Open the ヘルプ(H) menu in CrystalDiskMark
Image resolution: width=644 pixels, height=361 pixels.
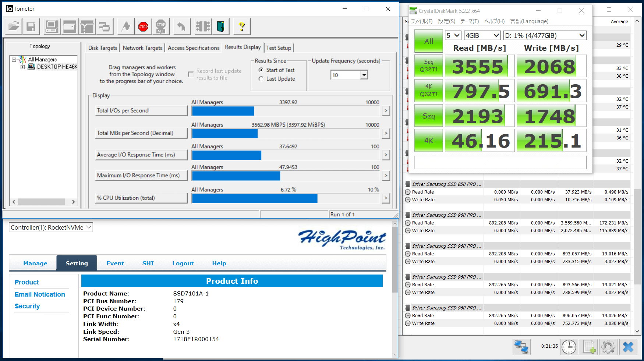[495, 21]
